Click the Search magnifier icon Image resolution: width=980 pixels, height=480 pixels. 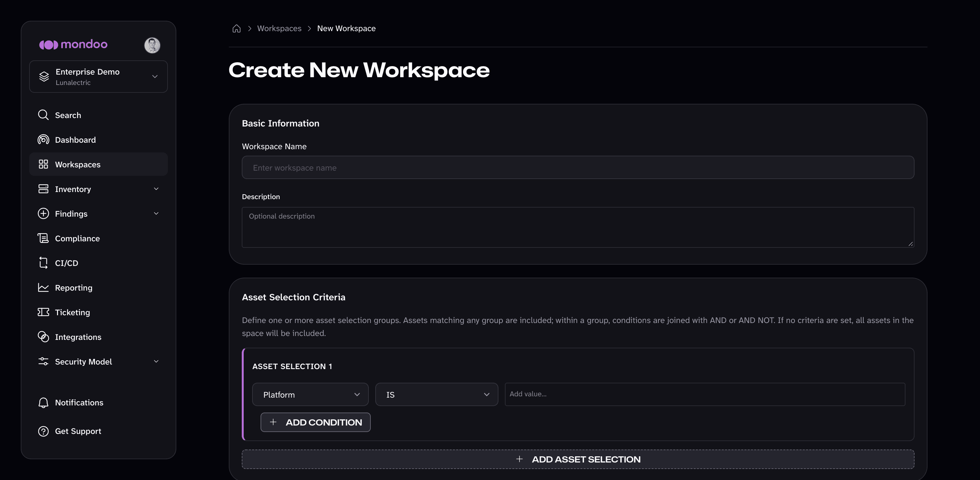(43, 115)
